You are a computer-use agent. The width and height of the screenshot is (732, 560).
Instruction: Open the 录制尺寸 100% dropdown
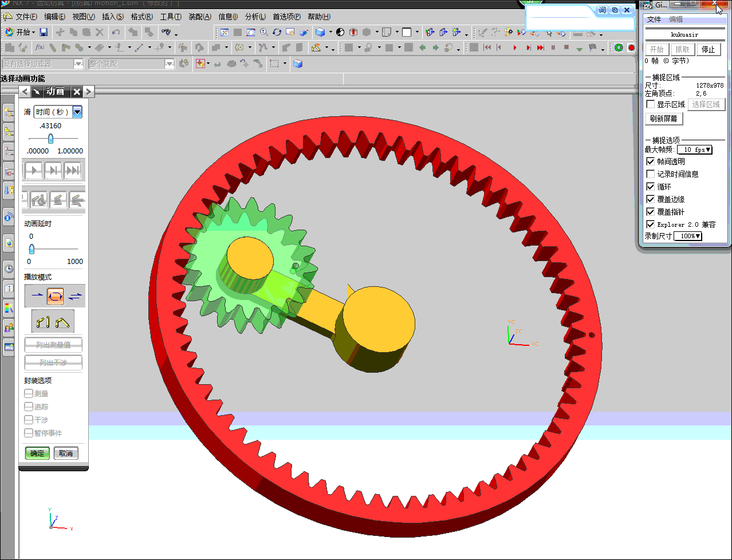tap(688, 236)
